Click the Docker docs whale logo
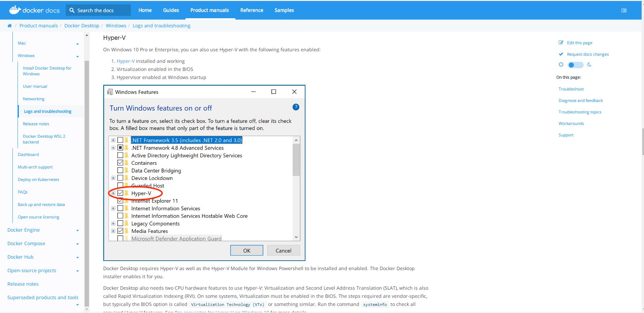 pyautogui.click(x=15, y=10)
